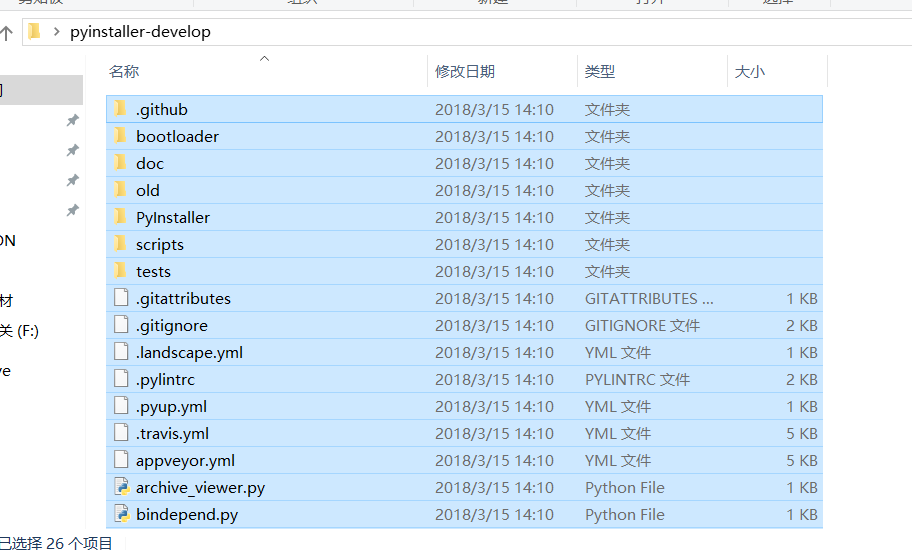Click the appveyor.yml file icon
Viewport: 912px width, 552px height.
pos(121,460)
